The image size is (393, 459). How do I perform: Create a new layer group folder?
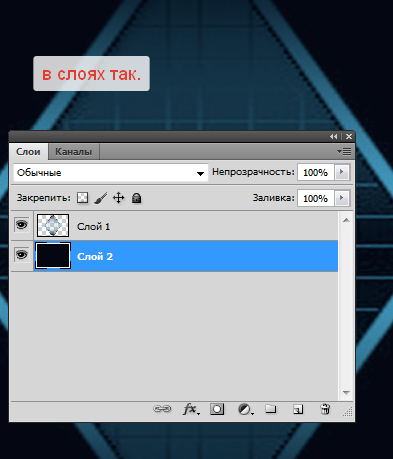271,409
